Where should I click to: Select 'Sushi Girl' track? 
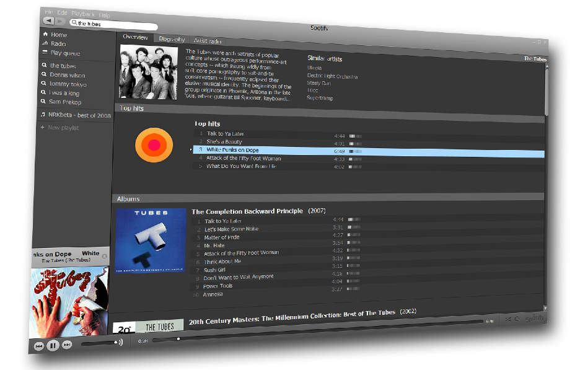point(214,270)
